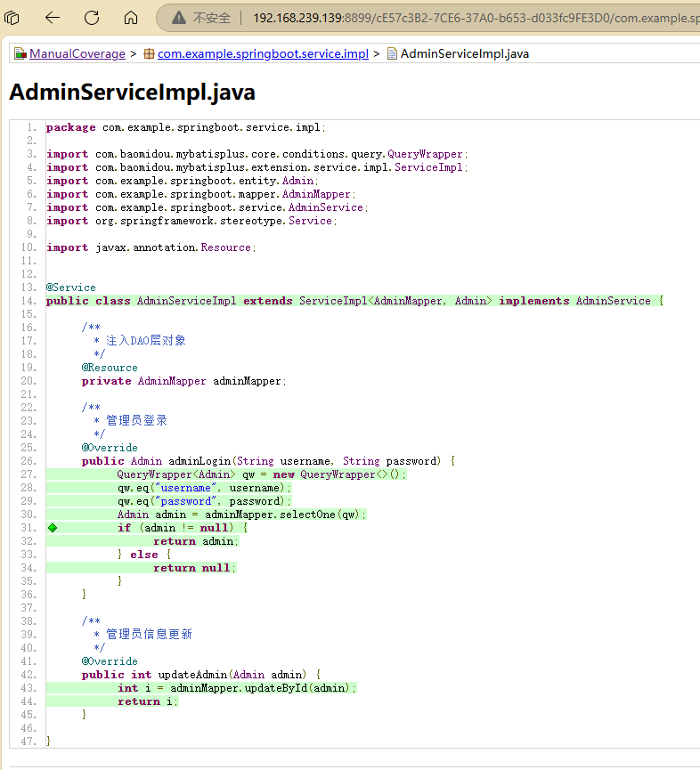This screenshot has width=700, height=770.
Task: Click the AdminServiceImpl.java breadcrumb text
Action: (x=465, y=53)
